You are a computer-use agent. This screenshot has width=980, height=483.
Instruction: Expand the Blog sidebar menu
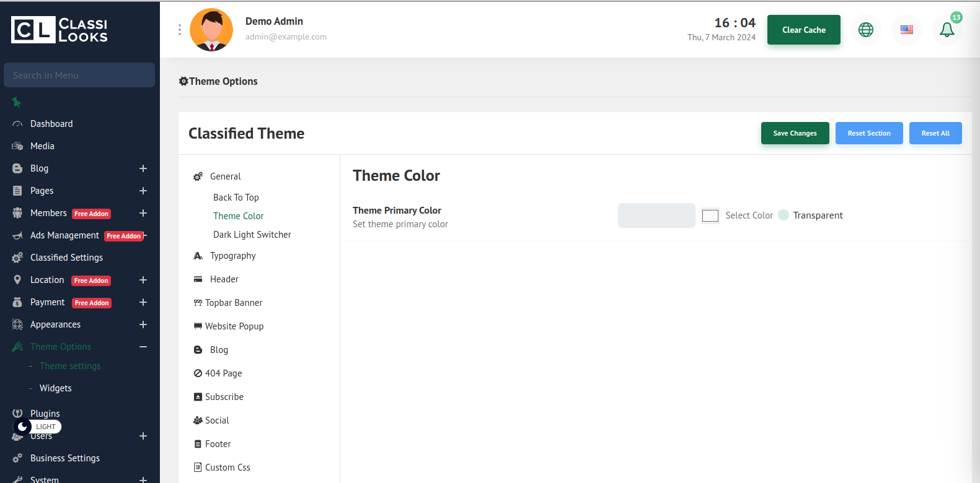[x=143, y=168]
